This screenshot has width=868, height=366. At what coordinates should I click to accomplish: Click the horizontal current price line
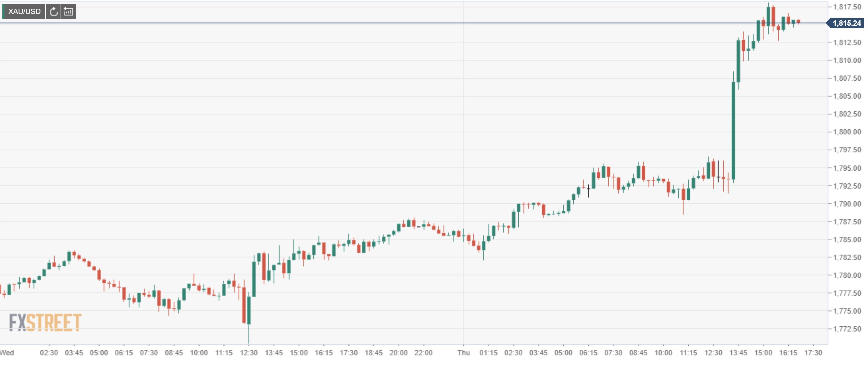[337, 23]
